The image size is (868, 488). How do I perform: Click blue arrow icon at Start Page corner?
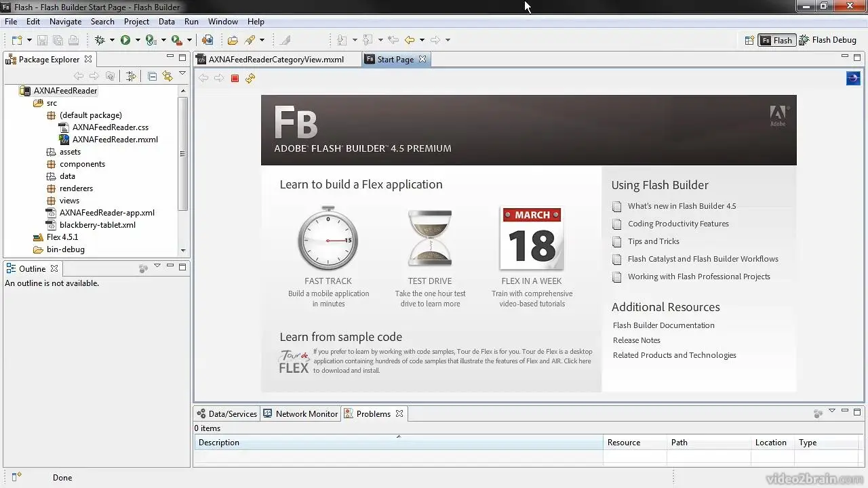point(853,79)
